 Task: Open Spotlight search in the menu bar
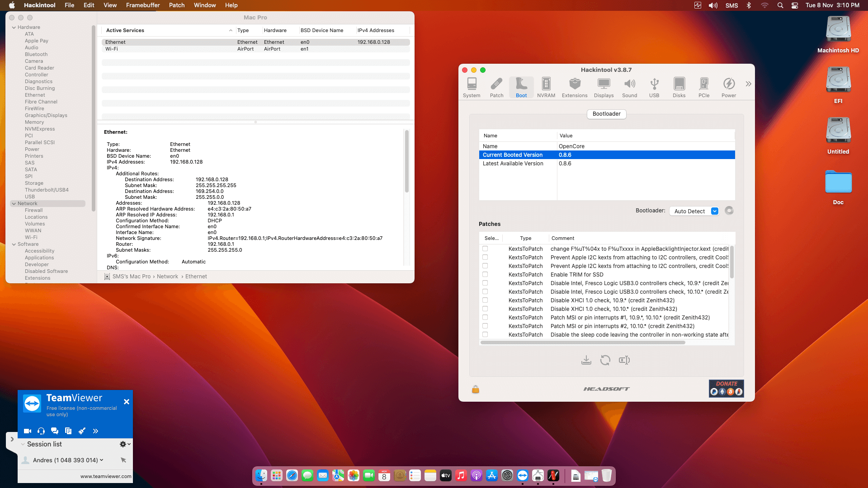coord(780,5)
